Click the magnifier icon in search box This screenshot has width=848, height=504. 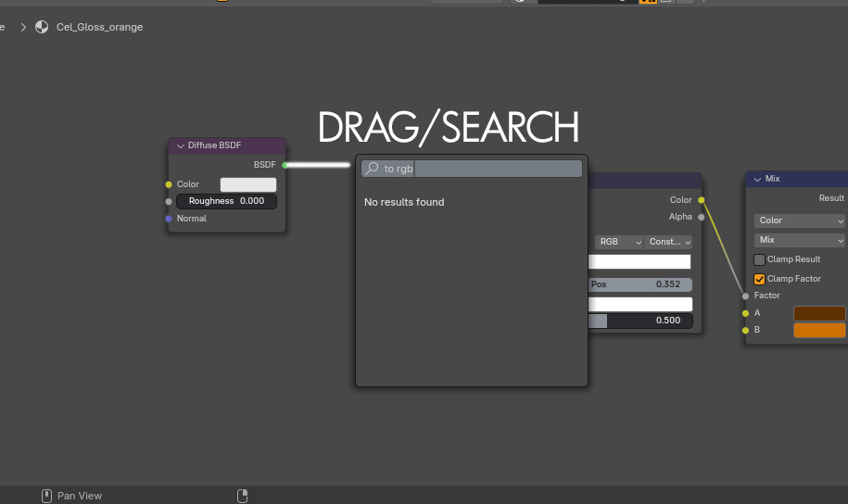pyautogui.click(x=372, y=169)
